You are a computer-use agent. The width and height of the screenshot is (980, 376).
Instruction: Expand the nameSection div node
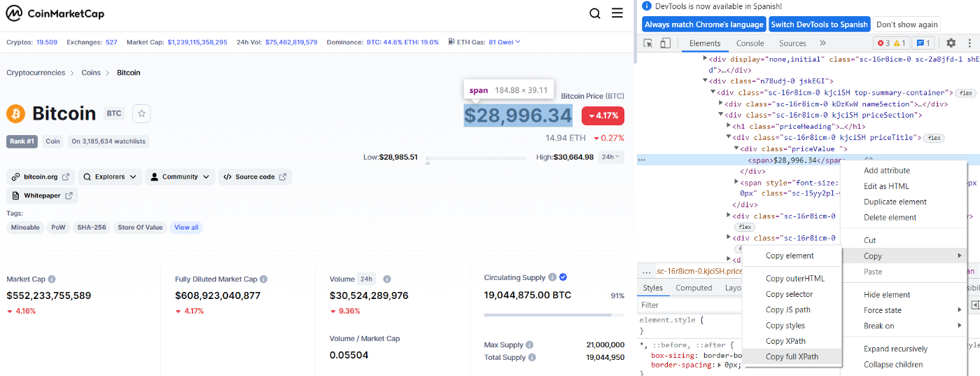721,104
